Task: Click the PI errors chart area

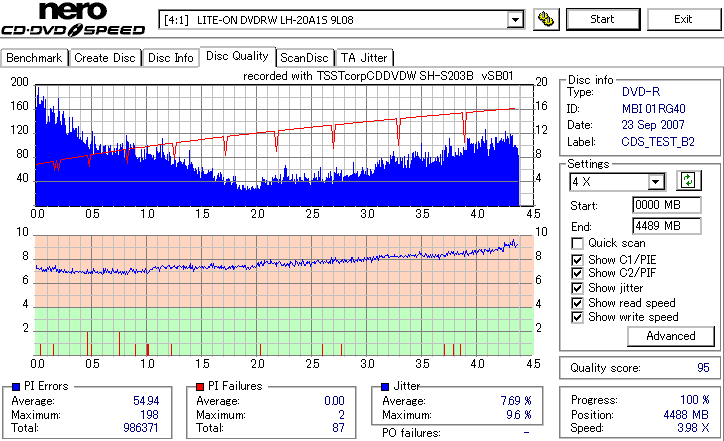Action: pyautogui.click(x=284, y=145)
